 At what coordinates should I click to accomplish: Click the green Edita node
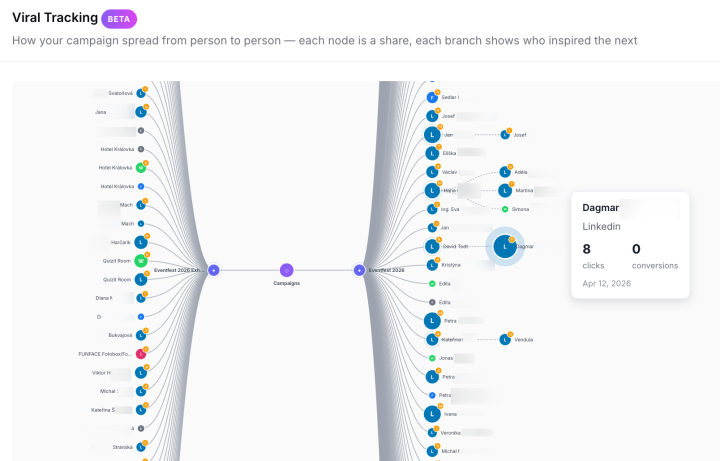point(432,284)
